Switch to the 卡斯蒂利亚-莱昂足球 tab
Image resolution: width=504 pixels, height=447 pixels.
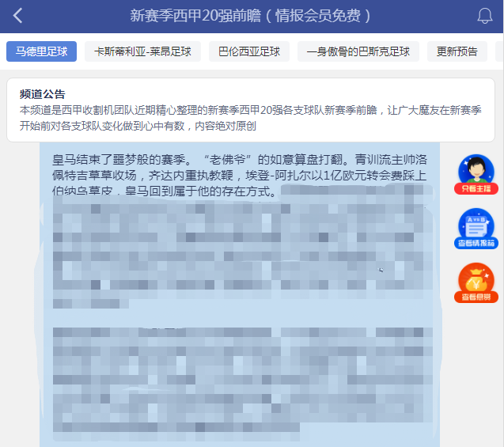pyautogui.click(x=142, y=52)
